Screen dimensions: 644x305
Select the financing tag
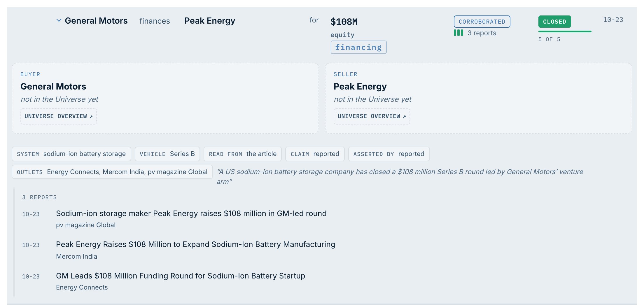point(358,47)
